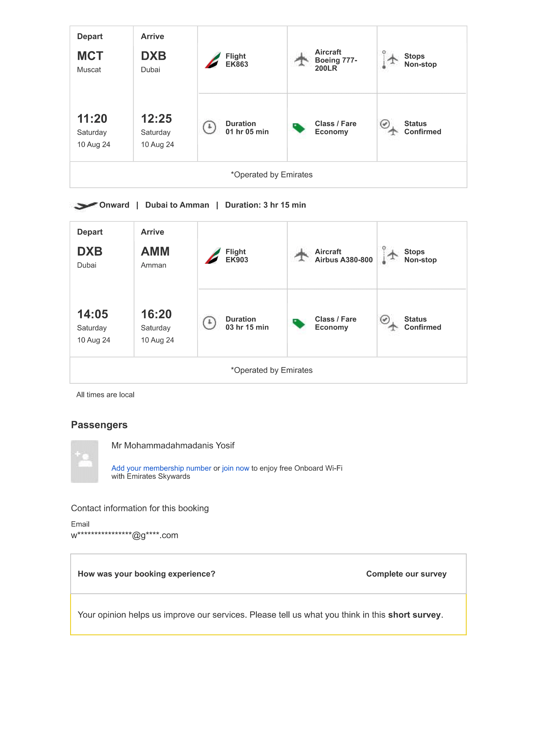Click the Emirates logo beside flight EK863
Image resolution: width=535 pixels, height=756 pixels.
[x=213, y=60]
